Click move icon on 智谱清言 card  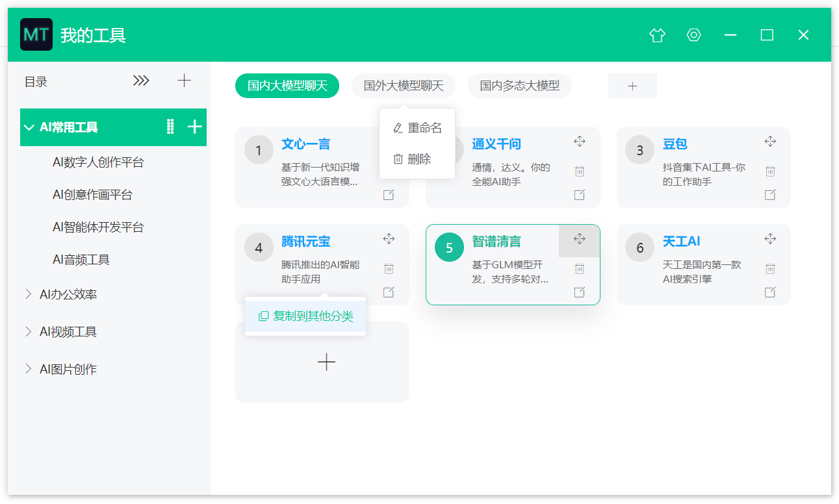click(580, 239)
